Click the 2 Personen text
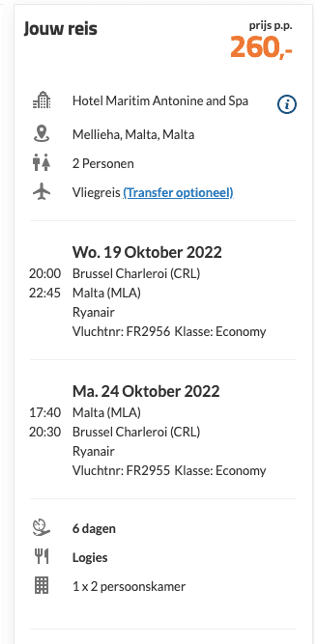The height and width of the screenshot is (644, 315). (103, 164)
